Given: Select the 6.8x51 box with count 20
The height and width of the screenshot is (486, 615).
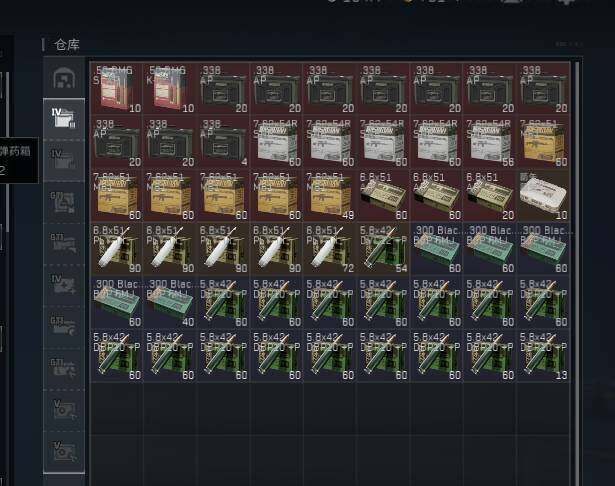Looking at the screenshot, I should 489,195.
